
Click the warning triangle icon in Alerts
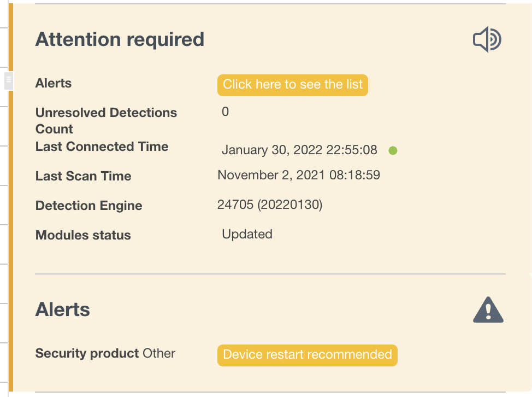(x=488, y=310)
